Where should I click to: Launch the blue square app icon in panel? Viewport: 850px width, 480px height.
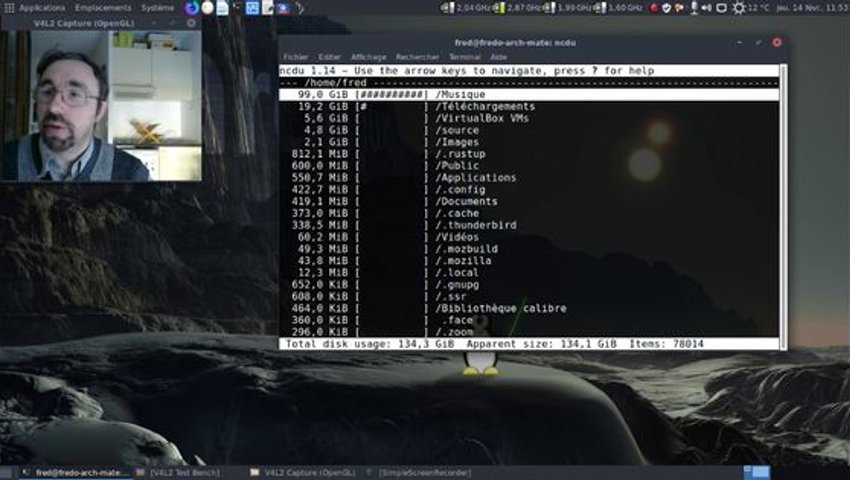[x=253, y=8]
